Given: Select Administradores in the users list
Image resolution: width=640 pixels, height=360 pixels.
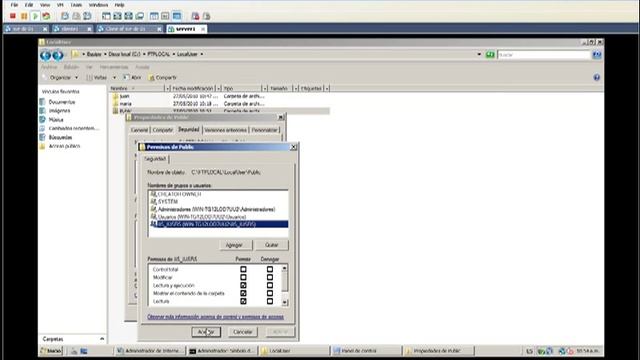Looking at the screenshot, I should click(x=216, y=209).
